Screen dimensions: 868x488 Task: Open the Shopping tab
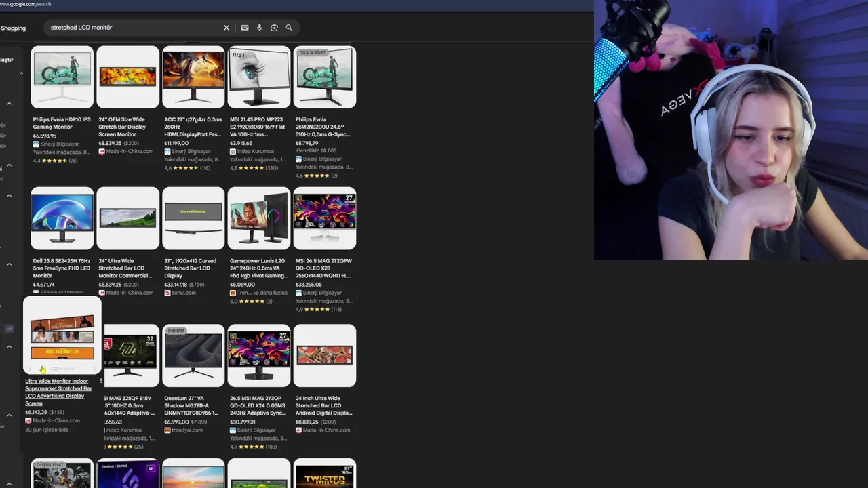coord(13,28)
